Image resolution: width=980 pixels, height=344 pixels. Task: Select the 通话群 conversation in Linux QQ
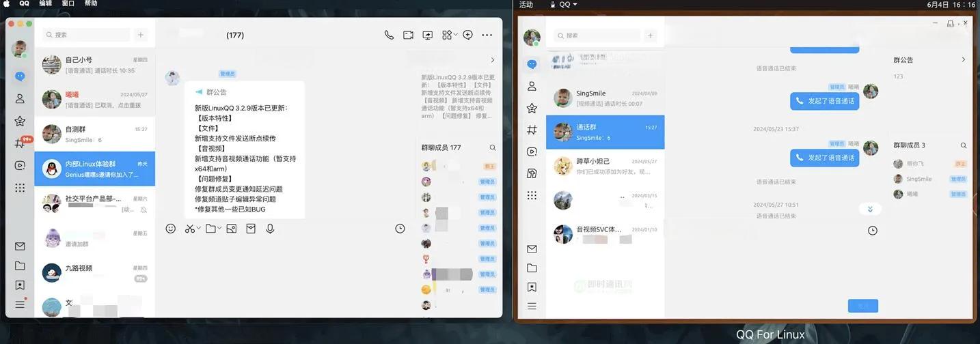tap(605, 132)
